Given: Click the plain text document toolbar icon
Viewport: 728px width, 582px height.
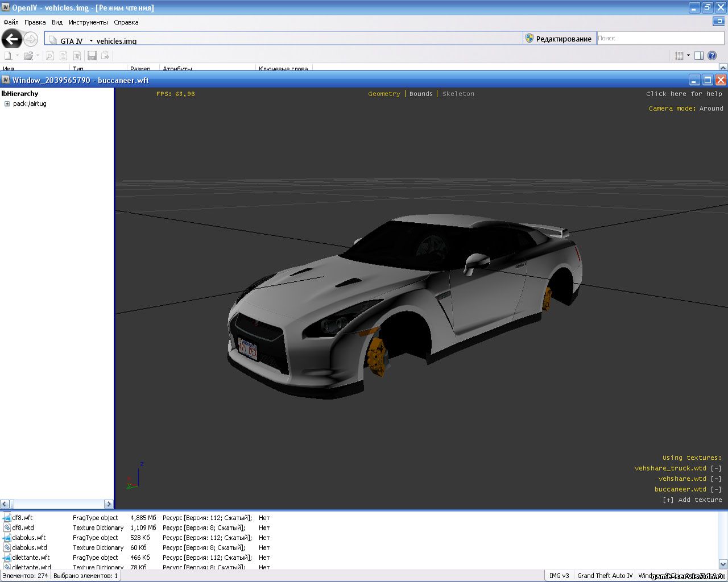Looking at the screenshot, I should (63, 56).
